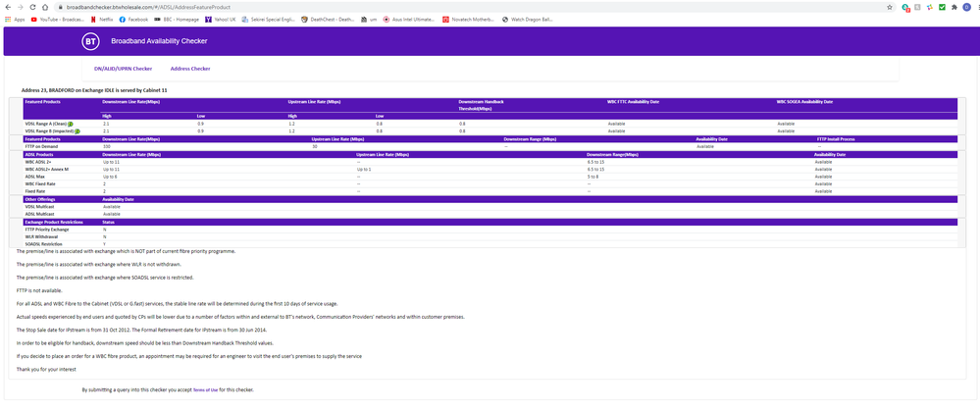Click the 'ADSL Products' table header
980x411 pixels.
pos(37,154)
